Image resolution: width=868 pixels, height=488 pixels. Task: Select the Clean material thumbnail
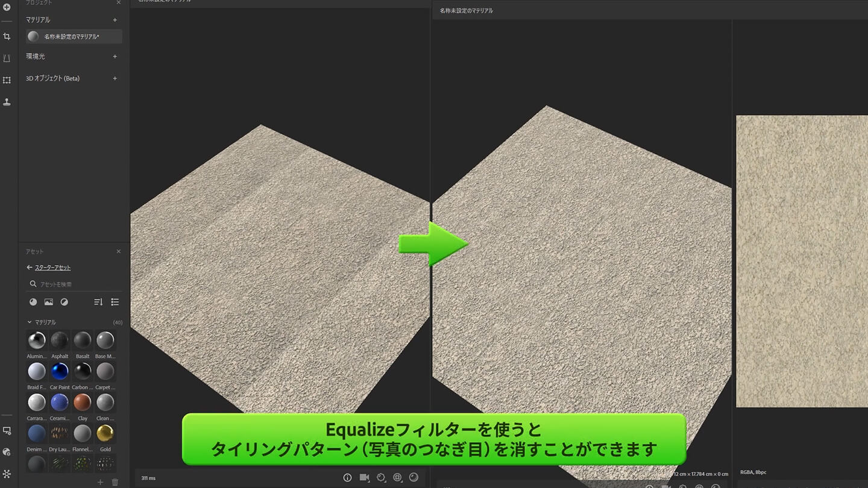pos(105,402)
